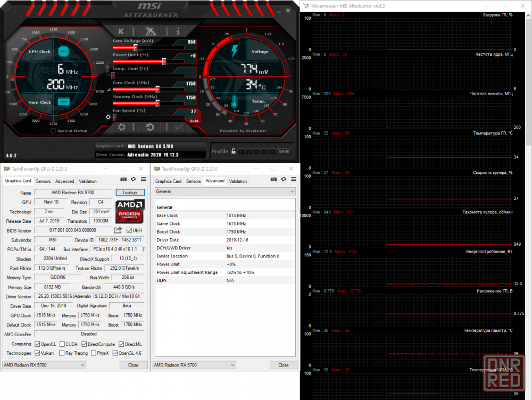Click Close in the GPU-Z Graphics Card window
The height and width of the screenshot is (400, 532).
[x=134, y=365]
